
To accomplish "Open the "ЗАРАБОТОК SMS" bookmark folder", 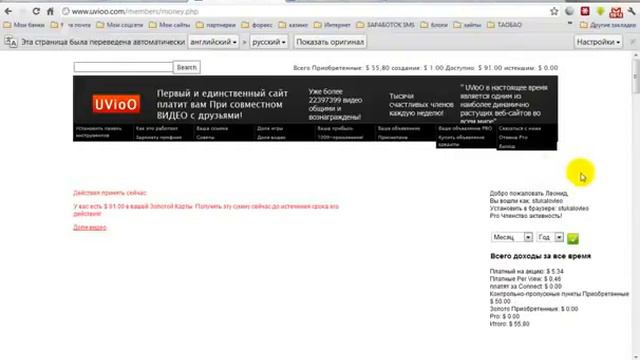I will (x=385, y=25).
